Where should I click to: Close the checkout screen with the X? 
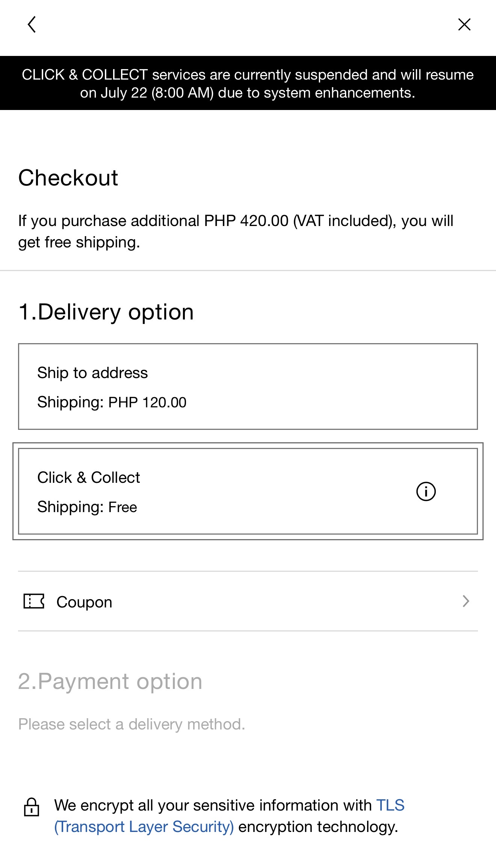pyautogui.click(x=464, y=24)
